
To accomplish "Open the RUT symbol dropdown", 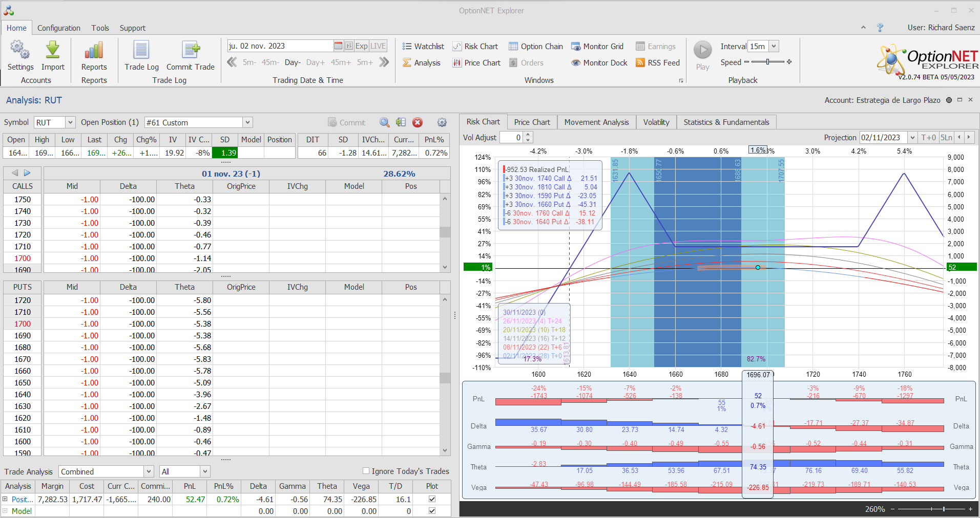I will tap(70, 122).
